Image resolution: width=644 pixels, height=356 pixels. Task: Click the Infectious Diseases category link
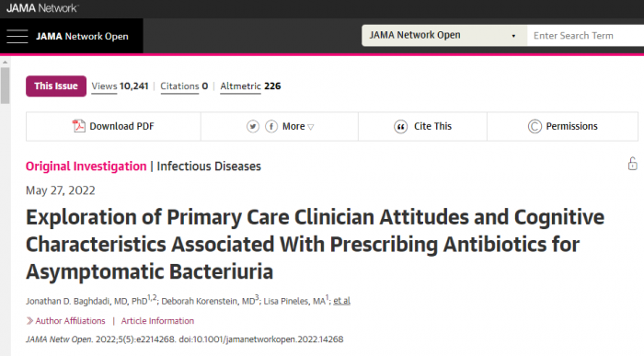tap(209, 167)
